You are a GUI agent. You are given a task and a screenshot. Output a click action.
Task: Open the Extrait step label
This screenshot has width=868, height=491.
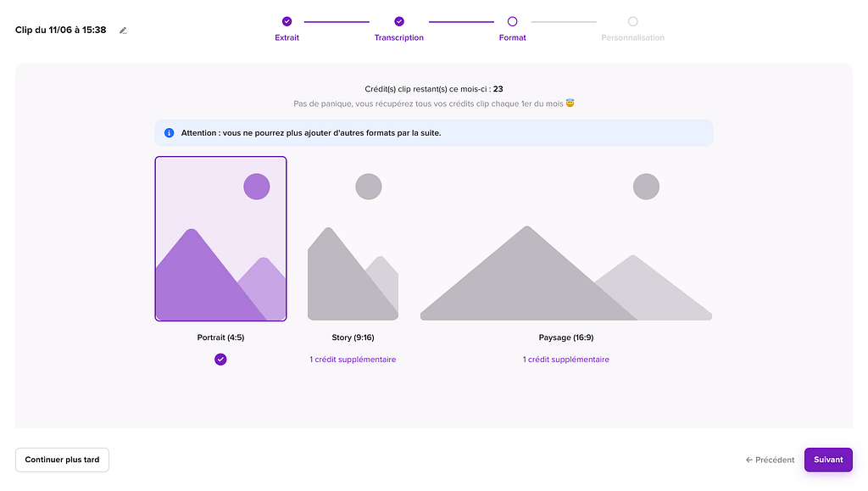coord(287,38)
